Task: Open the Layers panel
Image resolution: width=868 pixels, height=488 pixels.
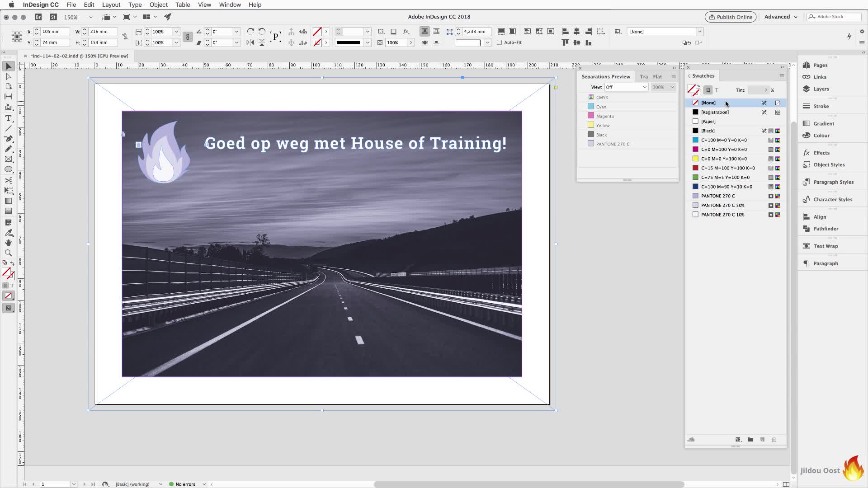Action: (821, 89)
